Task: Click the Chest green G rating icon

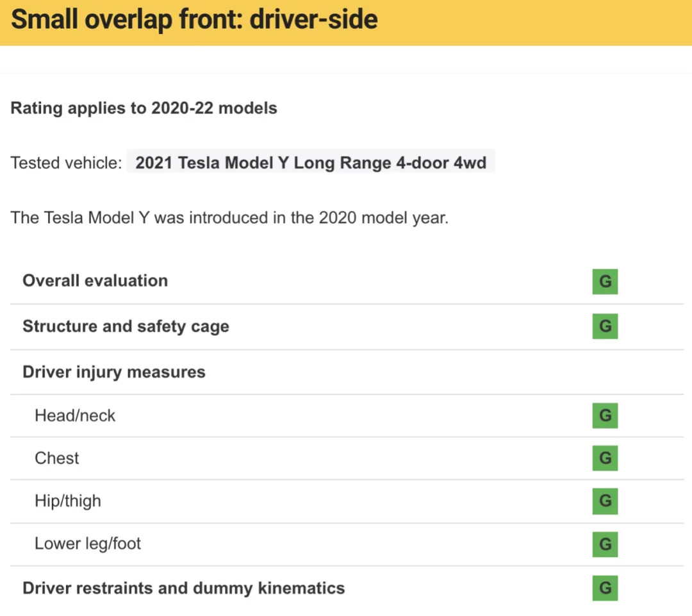Action: click(605, 458)
